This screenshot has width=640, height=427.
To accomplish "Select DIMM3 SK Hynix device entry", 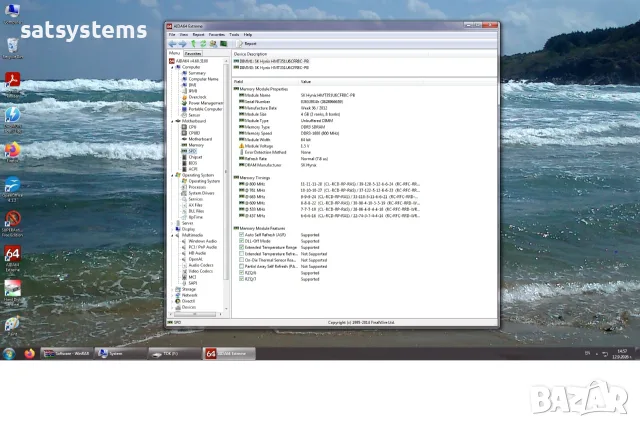I will click(271, 67).
